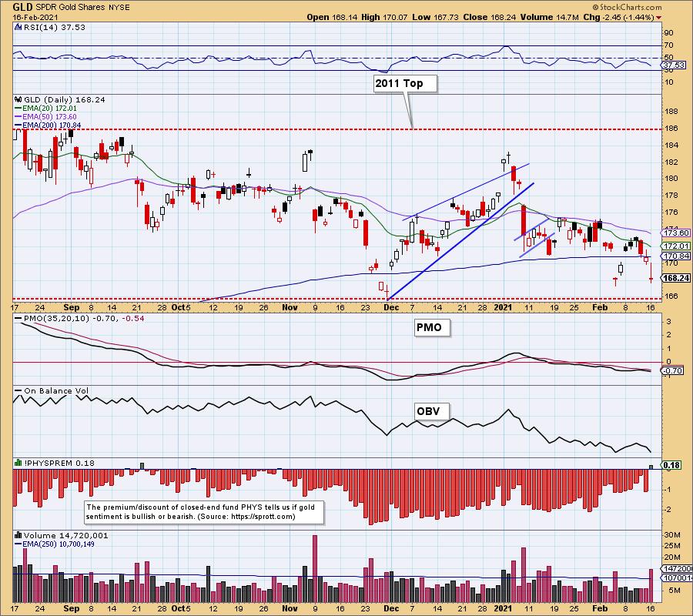Click the 0.18 PHYSPREM axis tag
The height and width of the screenshot is (616, 693).
click(671, 465)
